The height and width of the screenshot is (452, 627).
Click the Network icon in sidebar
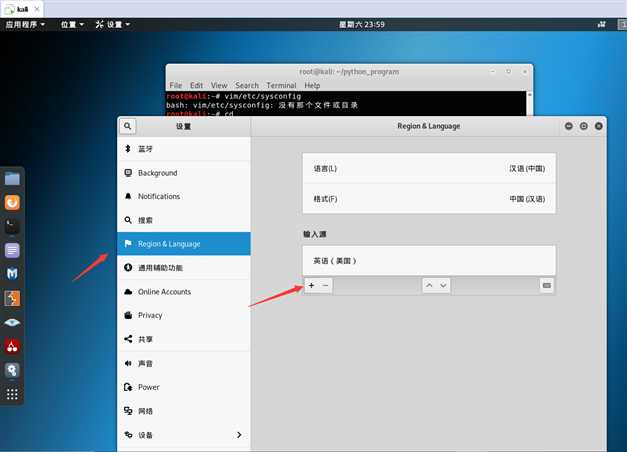tap(128, 411)
